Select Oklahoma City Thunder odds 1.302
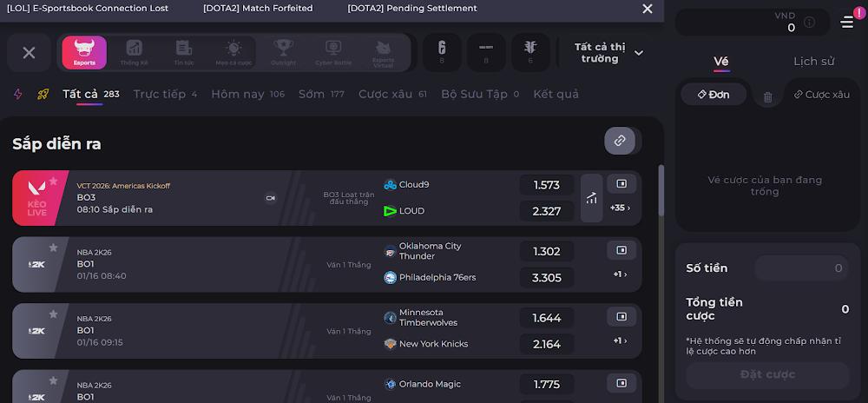The width and height of the screenshot is (868, 403). [x=546, y=251]
